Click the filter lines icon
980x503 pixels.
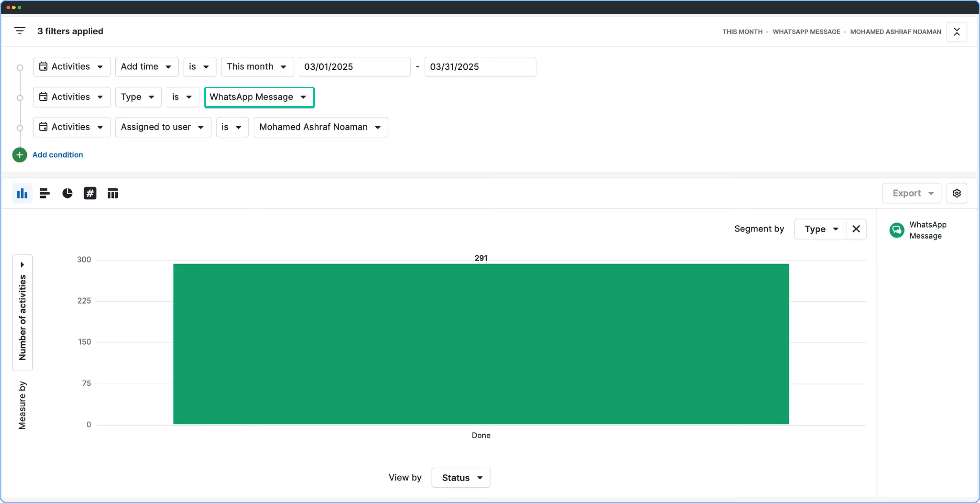coord(19,31)
